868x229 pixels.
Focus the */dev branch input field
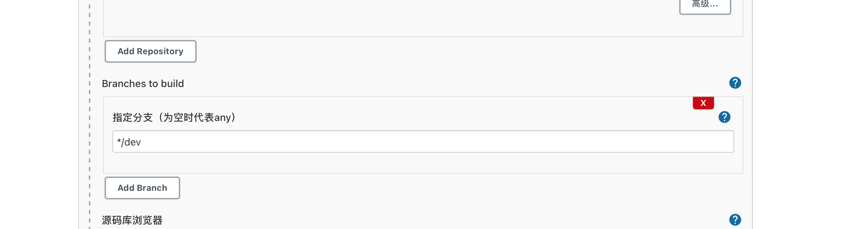423,142
